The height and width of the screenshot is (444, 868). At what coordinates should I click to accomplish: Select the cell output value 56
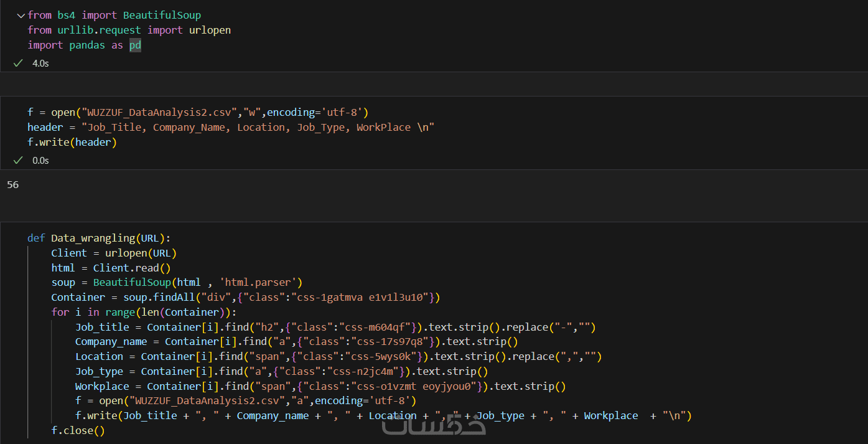pos(12,184)
